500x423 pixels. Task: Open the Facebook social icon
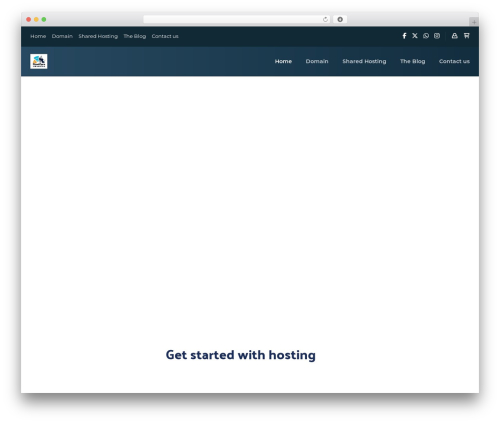click(404, 36)
